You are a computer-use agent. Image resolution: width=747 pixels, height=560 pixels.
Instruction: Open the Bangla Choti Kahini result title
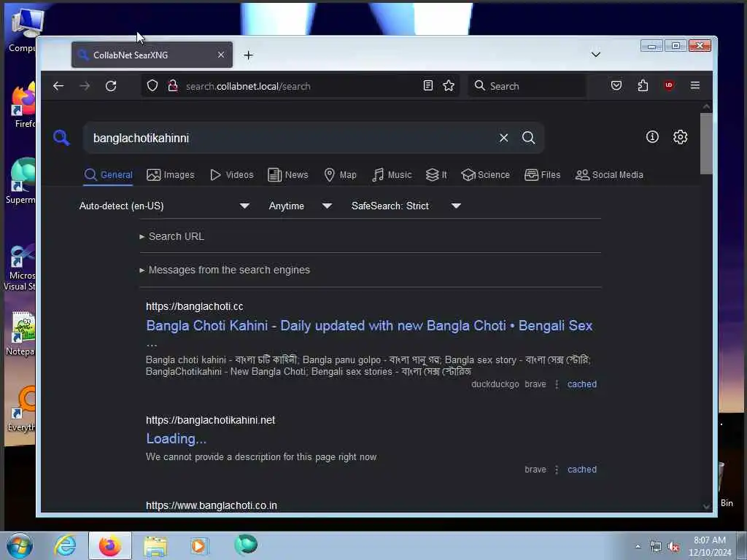(x=369, y=326)
